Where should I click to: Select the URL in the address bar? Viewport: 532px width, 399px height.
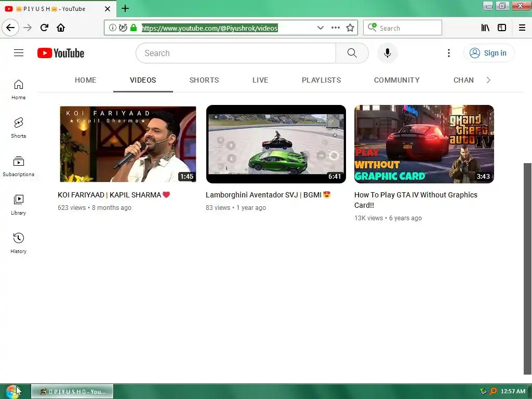tap(210, 28)
